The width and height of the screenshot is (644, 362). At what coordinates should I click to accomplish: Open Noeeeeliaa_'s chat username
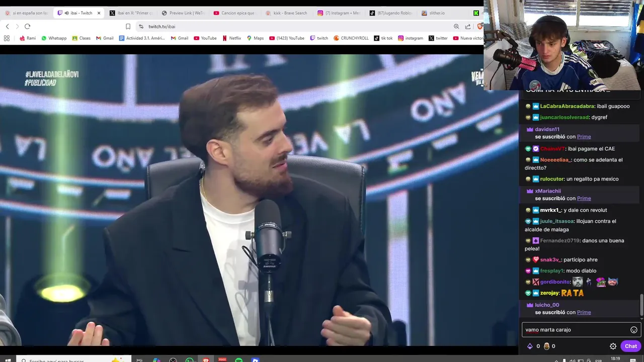pos(555,160)
